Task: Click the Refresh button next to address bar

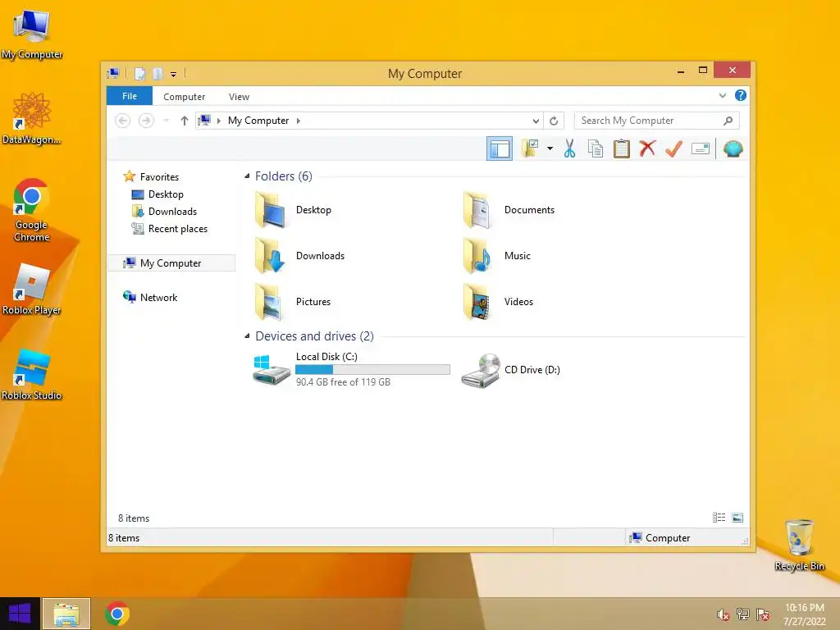Action: [554, 121]
